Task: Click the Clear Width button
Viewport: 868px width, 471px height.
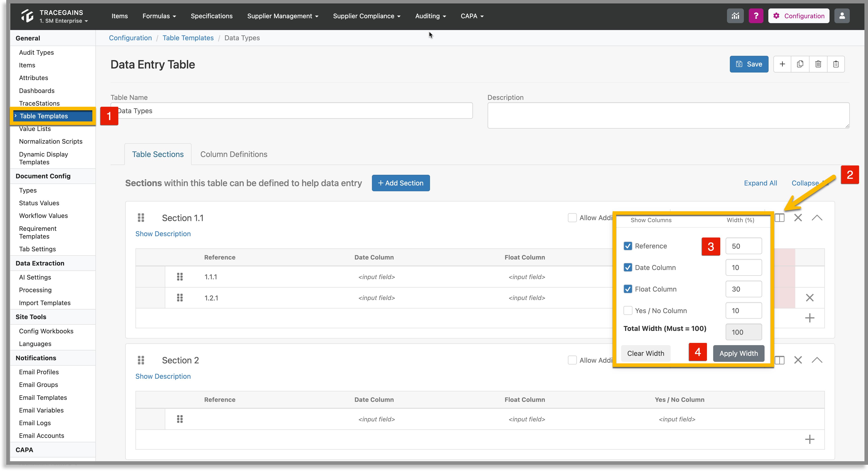Action: 646,353
